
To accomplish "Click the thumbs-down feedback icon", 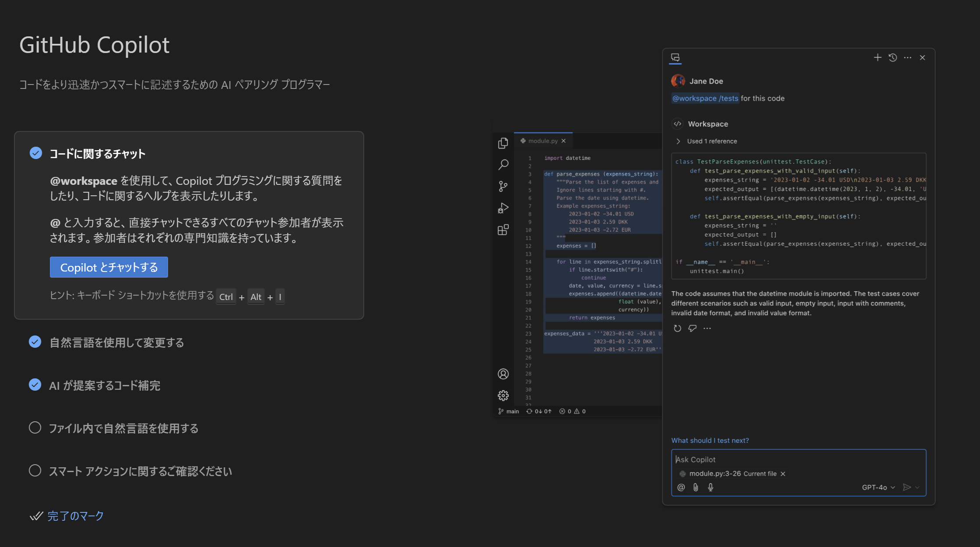I will click(692, 328).
